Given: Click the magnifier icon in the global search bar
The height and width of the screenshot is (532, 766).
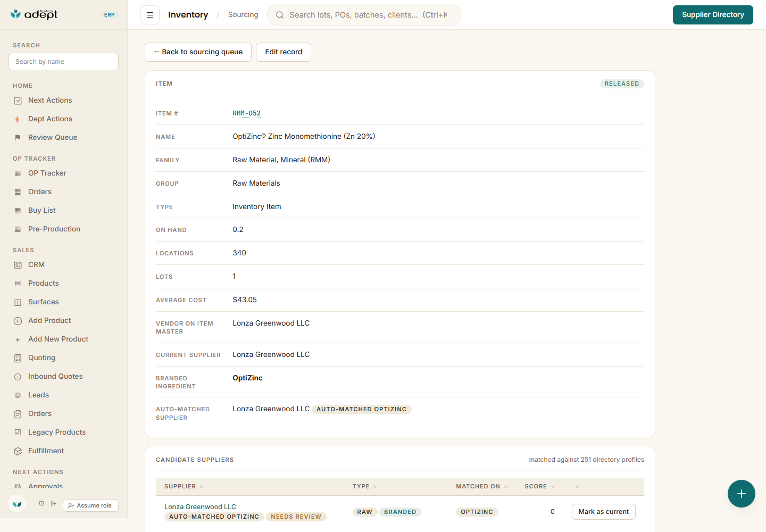Looking at the screenshot, I should [280, 15].
